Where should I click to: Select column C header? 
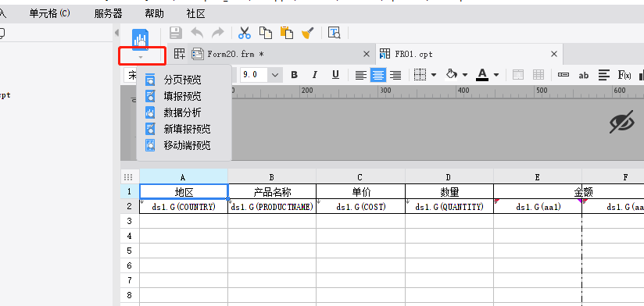coord(360,176)
